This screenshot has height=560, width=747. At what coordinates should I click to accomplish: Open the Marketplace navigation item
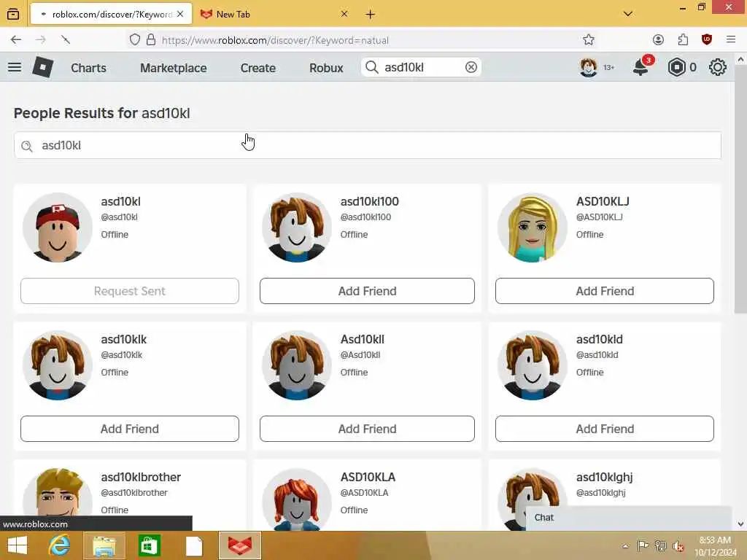[x=174, y=68]
